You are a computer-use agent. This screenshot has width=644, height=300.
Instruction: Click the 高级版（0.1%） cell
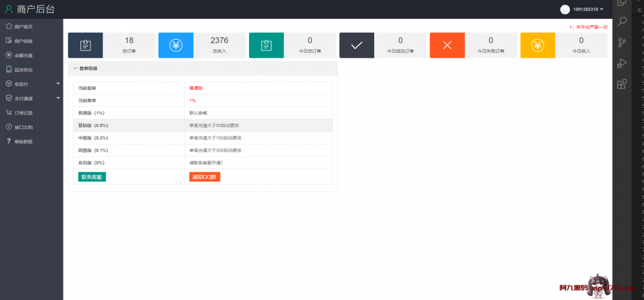pyautogui.click(x=128, y=150)
